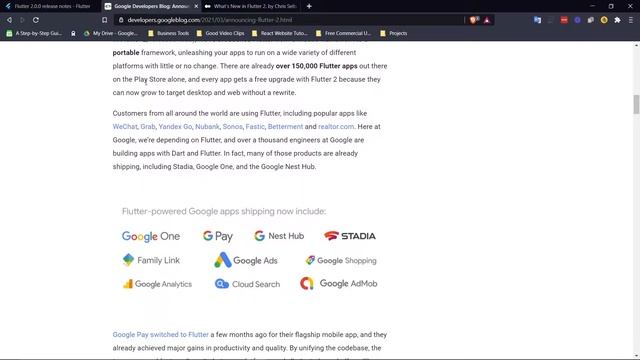This screenshot has height=360, width=640.
Task: Click the address bar URL
Action: (209, 20)
